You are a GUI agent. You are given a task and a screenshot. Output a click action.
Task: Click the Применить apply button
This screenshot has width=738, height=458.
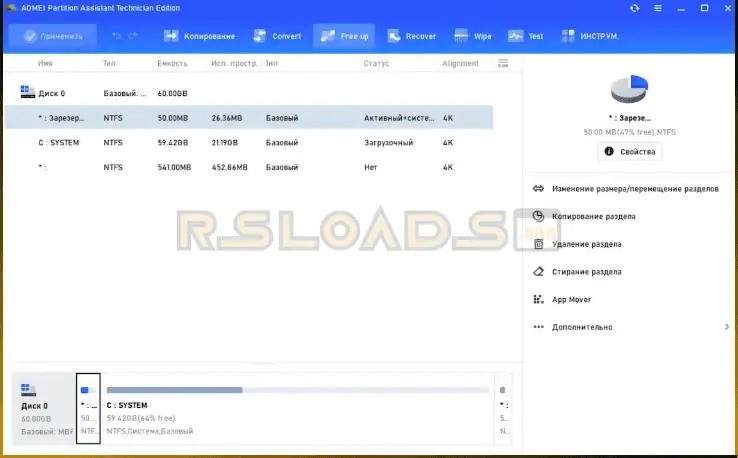(x=53, y=36)
